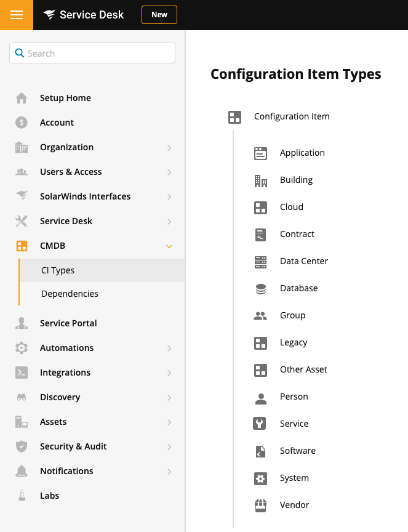Click into the Search field
408x532 pixels.
click(x=98, y=54)
